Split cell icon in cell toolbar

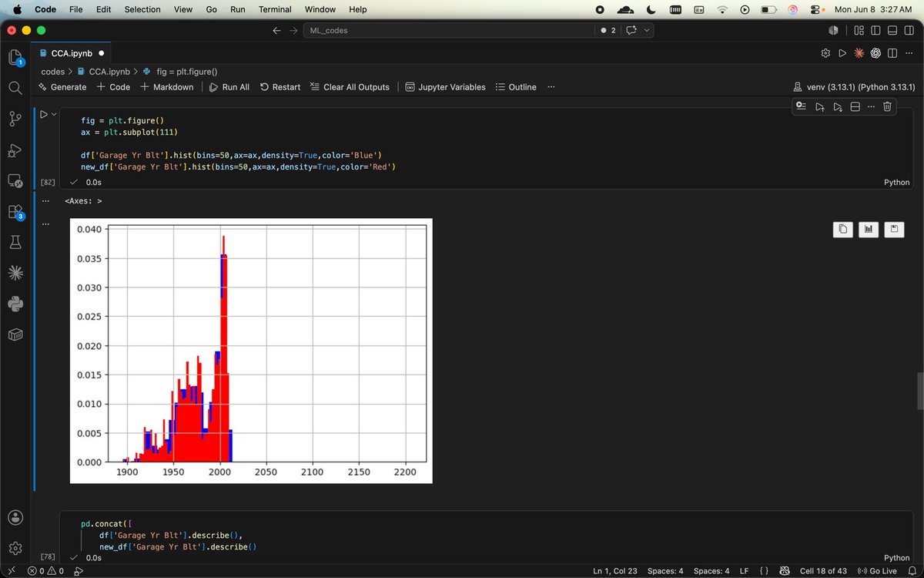855,106
